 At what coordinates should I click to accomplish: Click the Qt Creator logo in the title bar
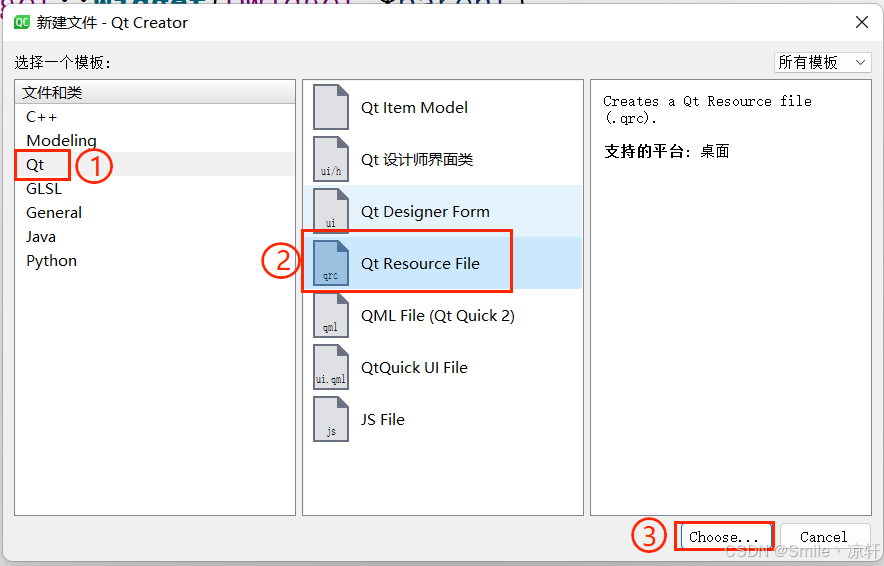pyautogui.click(x=22, y=23)
